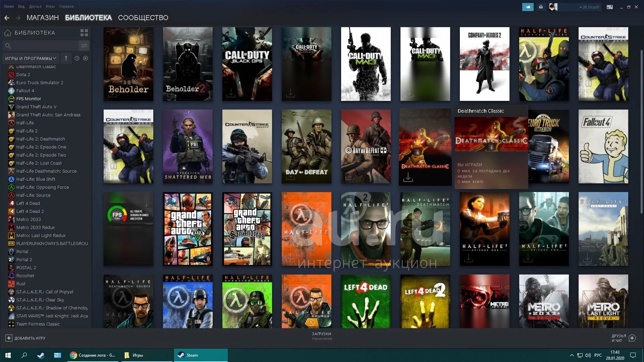
Task: Click the library search field
Action: click(40, 46)
